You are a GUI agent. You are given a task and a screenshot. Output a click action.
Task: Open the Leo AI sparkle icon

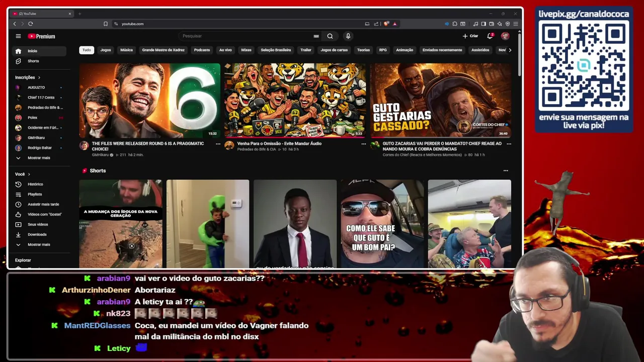[500, 24]
